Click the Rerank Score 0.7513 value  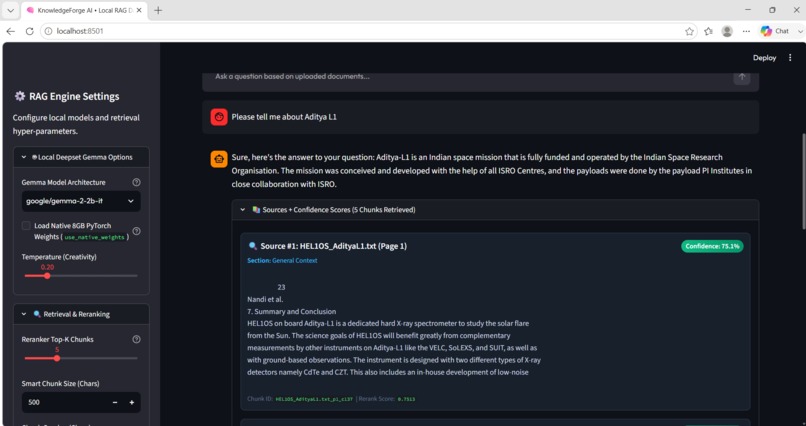(x=406, y=399)
